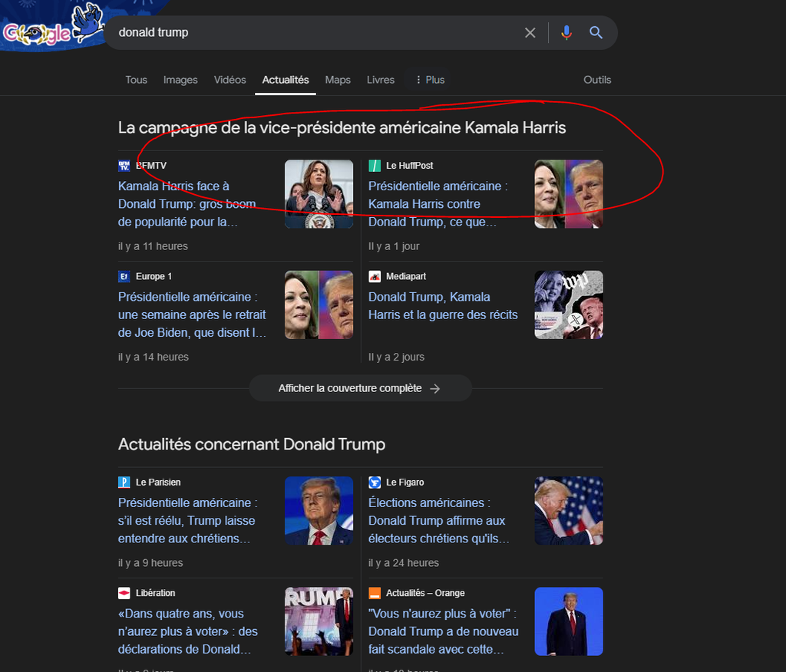Click the Le Figaro source icon
The height and width of the screenshot is (672, 786).
(375, 483)
